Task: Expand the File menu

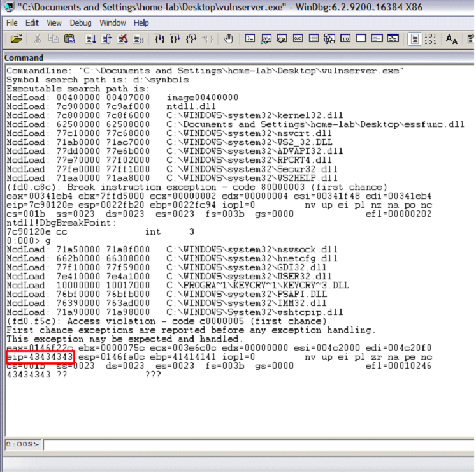Action: click(x=12, y=23)
